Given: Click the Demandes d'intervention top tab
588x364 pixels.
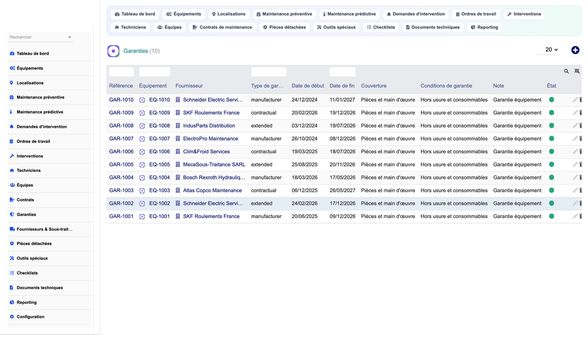Looking at the screenshot, I should coord(416,14).
